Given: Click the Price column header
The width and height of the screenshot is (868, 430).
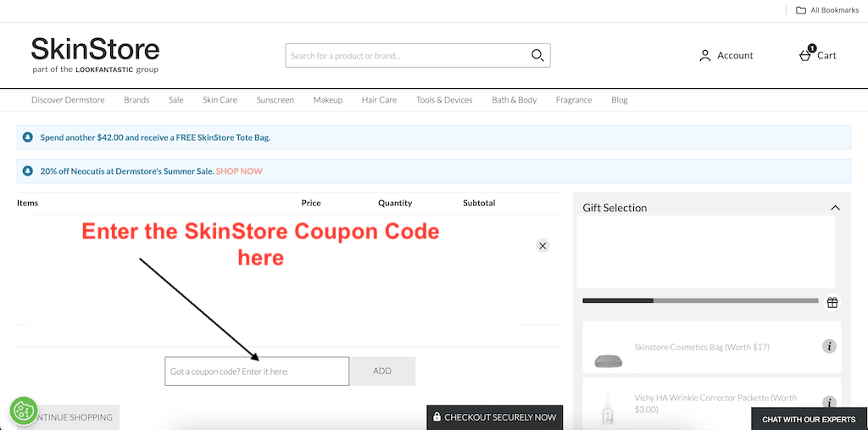Looking at the screenshot, I should pos(311,203).
